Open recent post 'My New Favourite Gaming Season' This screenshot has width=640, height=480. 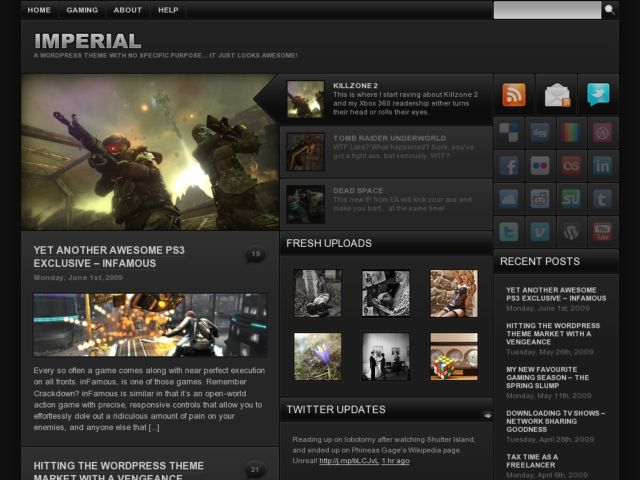click(x=547, y=378)
